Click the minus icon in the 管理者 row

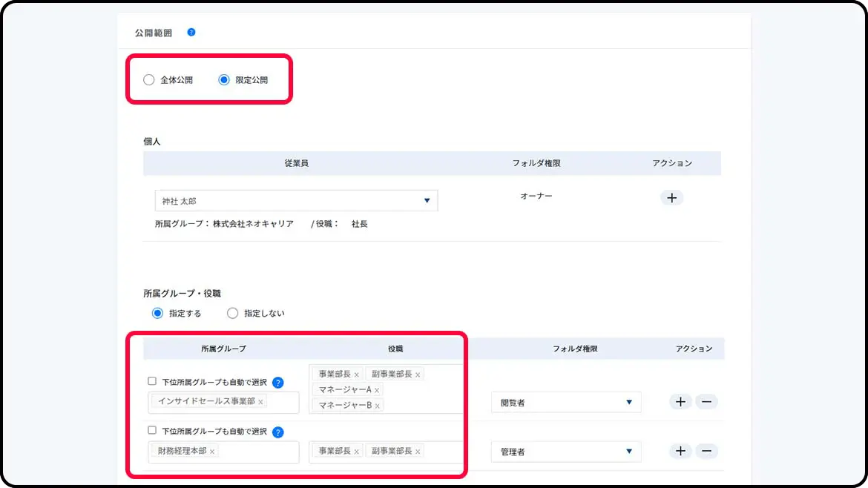point(706,451)
